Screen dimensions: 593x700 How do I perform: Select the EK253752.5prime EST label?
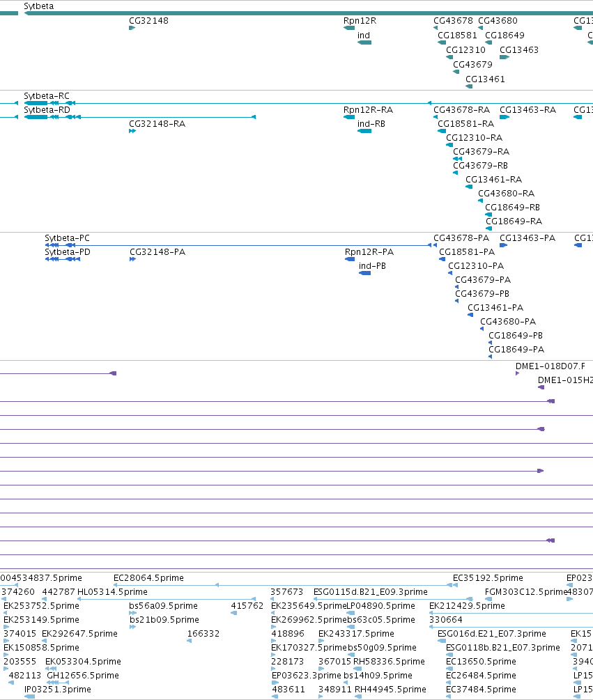42,606
